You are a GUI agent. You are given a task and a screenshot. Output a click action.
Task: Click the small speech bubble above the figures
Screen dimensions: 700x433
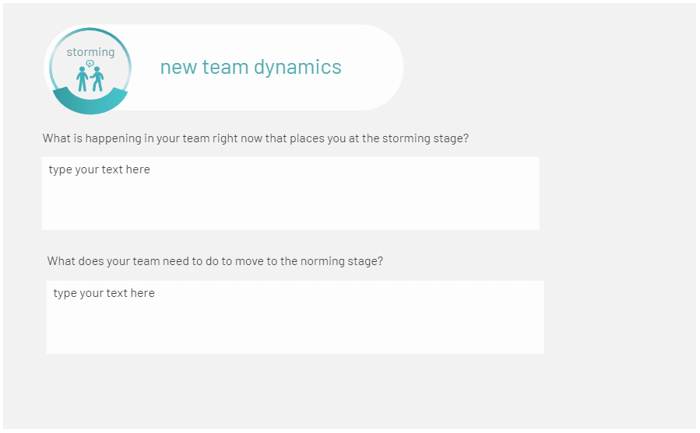(x=90, y=63)
